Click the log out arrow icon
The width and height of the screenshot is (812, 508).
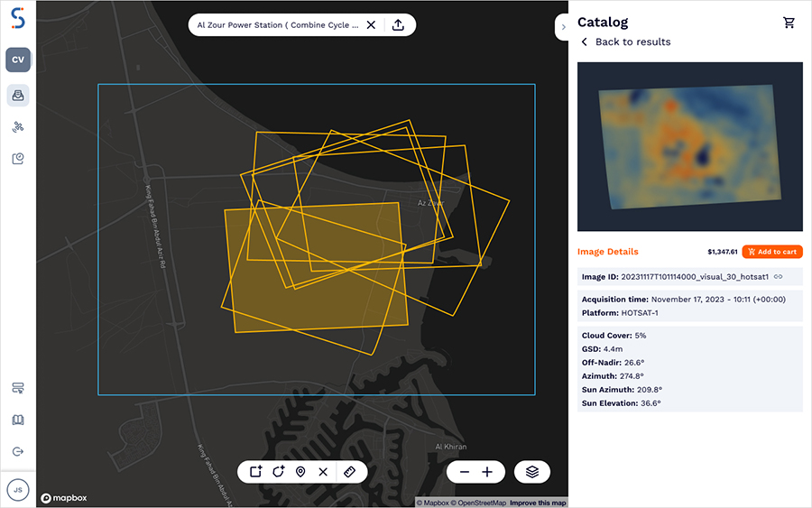pos(18,451)
